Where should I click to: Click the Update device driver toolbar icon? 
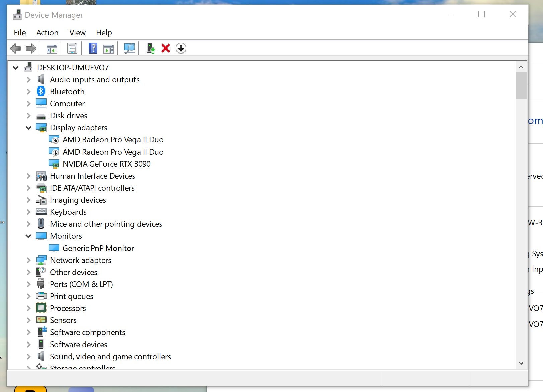(x=151, y=48)
